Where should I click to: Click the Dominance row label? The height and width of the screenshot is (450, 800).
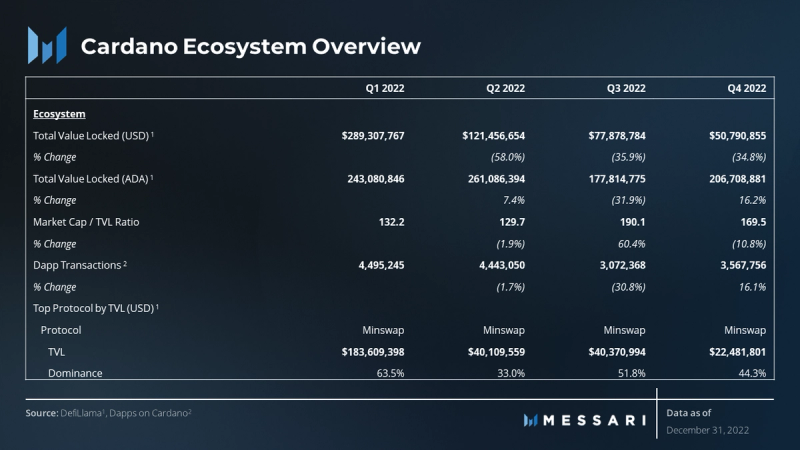tap(75, 373)
